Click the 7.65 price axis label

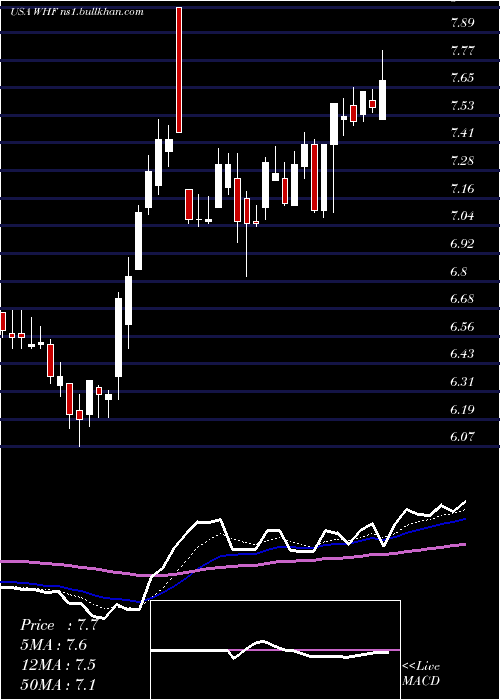pyautogui.click(x=462, y=79)
